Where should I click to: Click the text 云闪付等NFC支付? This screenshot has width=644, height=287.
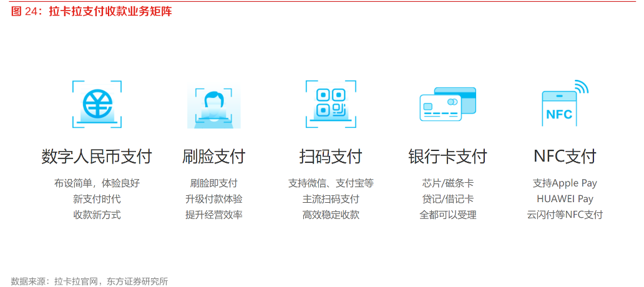(565, 215)
